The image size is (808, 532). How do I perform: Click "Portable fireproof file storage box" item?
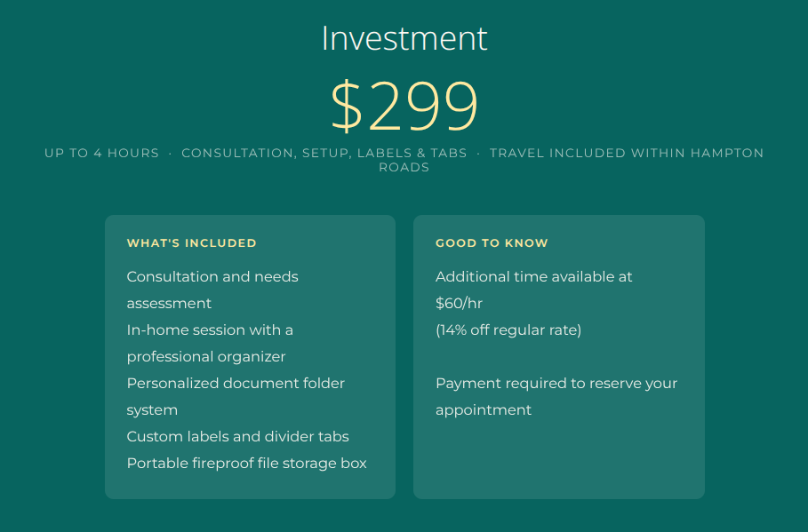[246, 464]
